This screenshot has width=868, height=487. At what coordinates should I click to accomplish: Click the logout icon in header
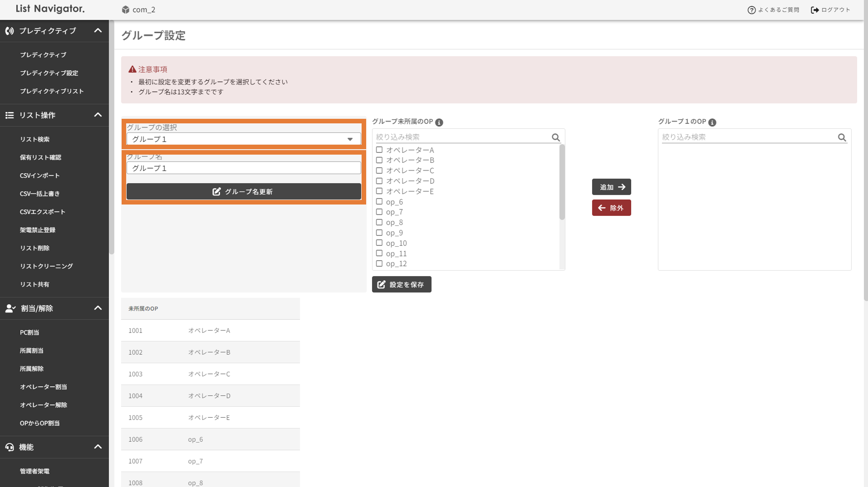[x=815, y=10]
